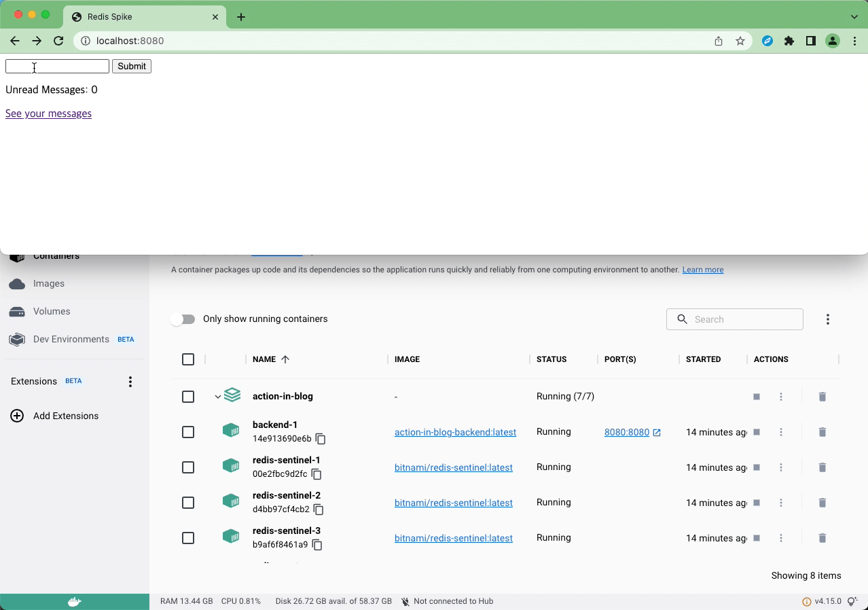
Task: Delete the redis-sentinel-3 container
Action: click(822, 538)
